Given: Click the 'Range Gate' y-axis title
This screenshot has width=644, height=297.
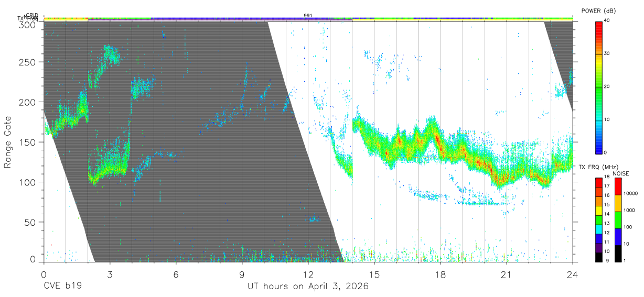Looking at the screenshot, I should tap(8, 141).
